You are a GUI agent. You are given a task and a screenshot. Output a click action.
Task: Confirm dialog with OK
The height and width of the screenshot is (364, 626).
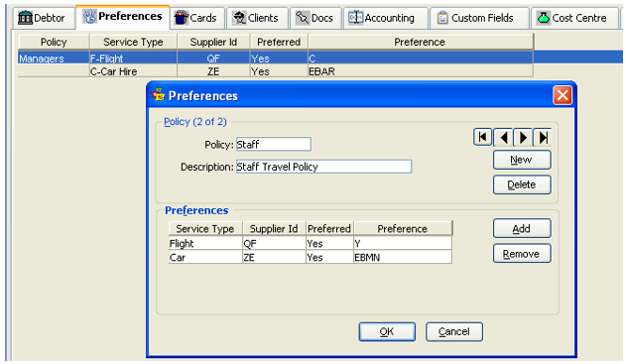(387, 331)
